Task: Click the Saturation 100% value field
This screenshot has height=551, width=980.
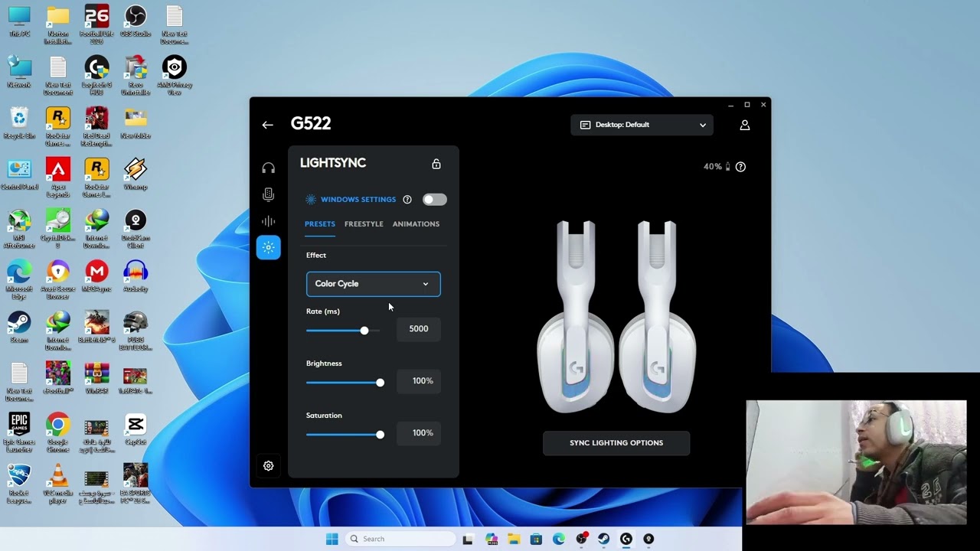Action: pos(419,433)
